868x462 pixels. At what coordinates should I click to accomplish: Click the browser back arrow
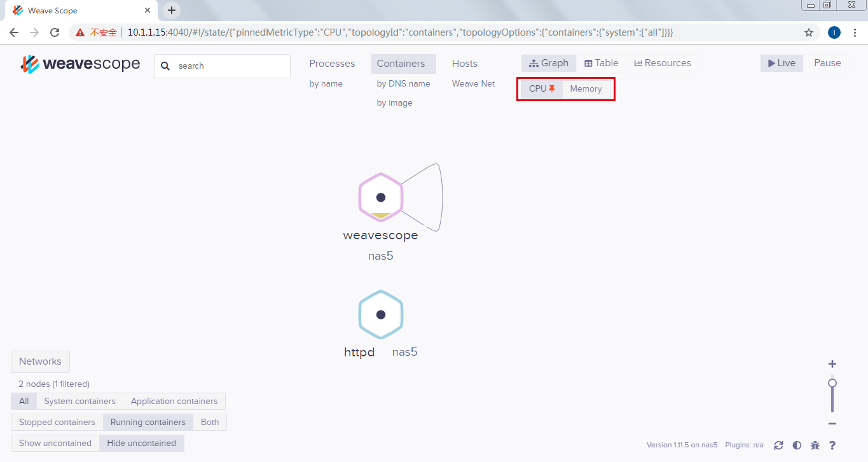point(14,32)
